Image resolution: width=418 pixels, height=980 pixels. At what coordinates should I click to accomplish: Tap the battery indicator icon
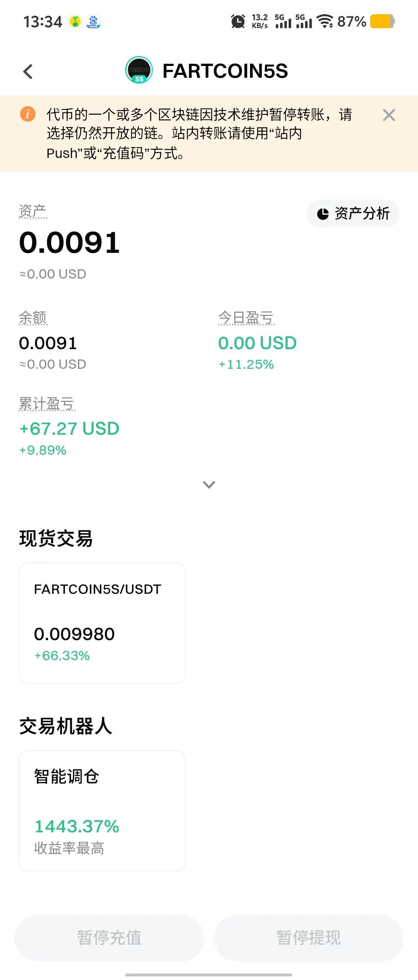coord(382,21)
